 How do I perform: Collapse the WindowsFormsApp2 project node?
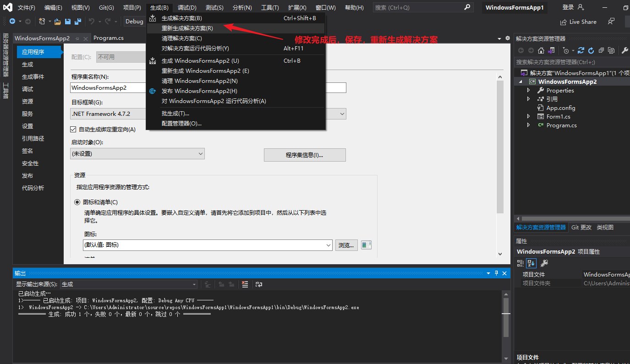coord(520,81)
